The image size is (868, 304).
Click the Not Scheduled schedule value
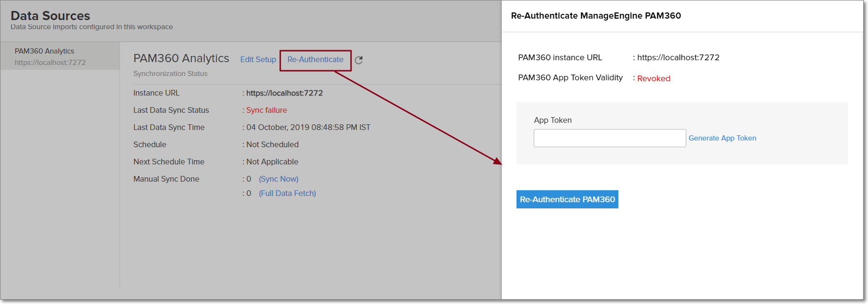[272, 144]
